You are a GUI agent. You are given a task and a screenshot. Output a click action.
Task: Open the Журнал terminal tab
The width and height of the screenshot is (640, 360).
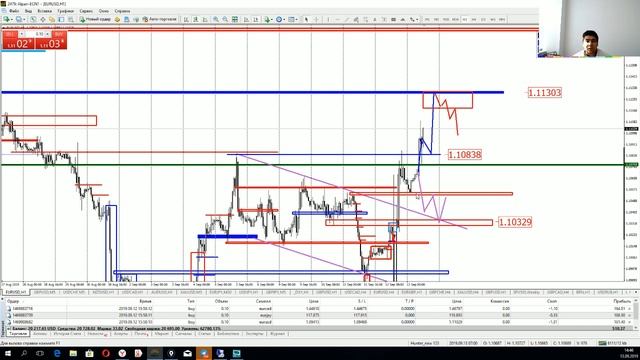(x=278, y=334)
